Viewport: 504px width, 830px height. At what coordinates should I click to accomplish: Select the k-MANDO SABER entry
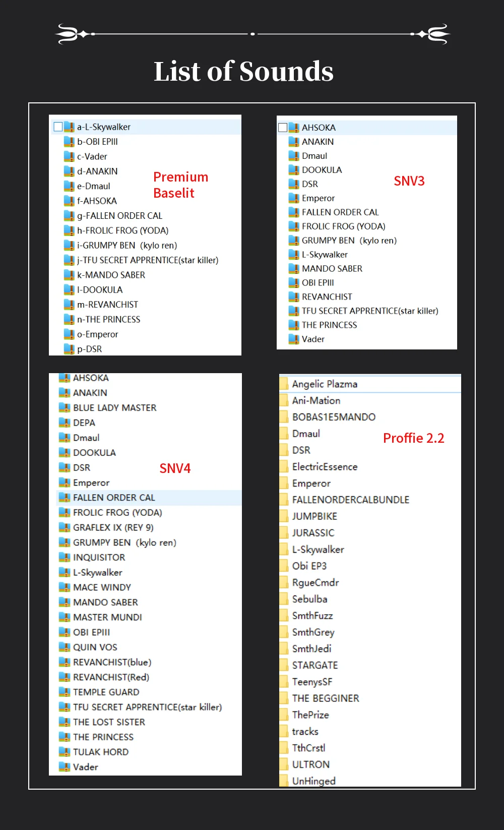point(111,275)
